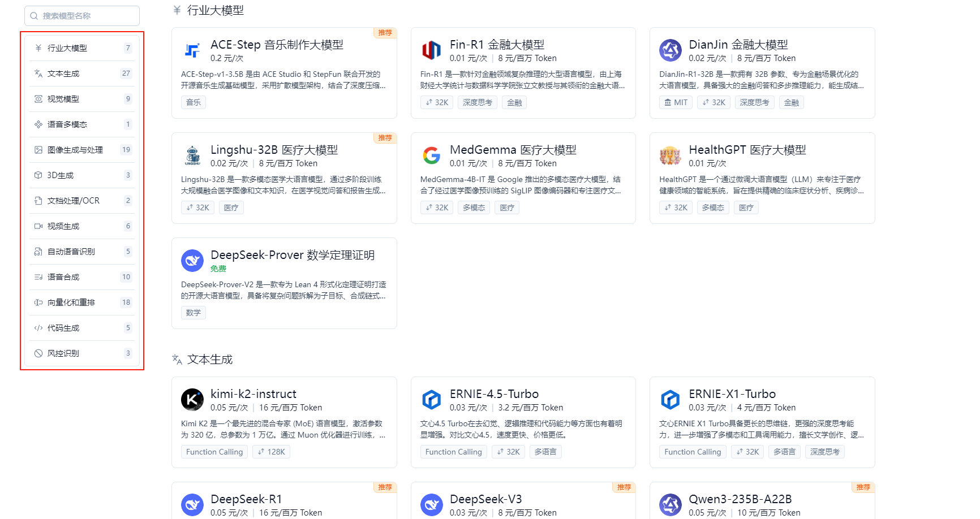Click Function Calling tag on kimi-k2-instruct
This screenshot has height=519, width=980.
(x=214, y=452)
